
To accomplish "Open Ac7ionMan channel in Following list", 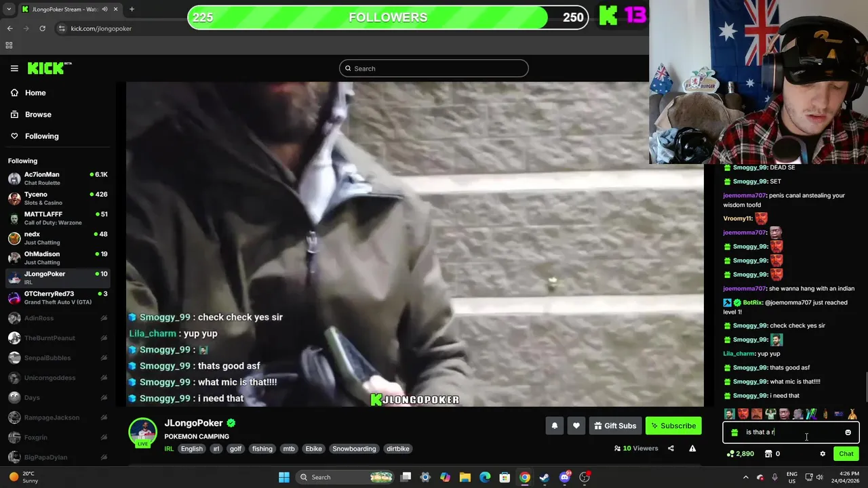I will coord(58,178).
